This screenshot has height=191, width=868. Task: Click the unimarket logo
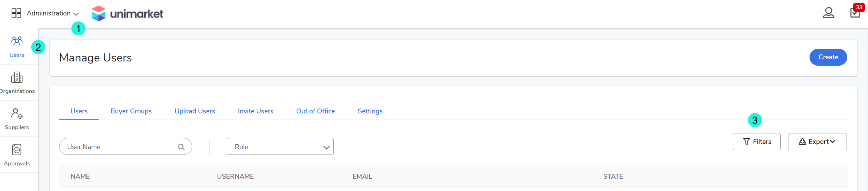pyautogui.click(x=127, y=13)
